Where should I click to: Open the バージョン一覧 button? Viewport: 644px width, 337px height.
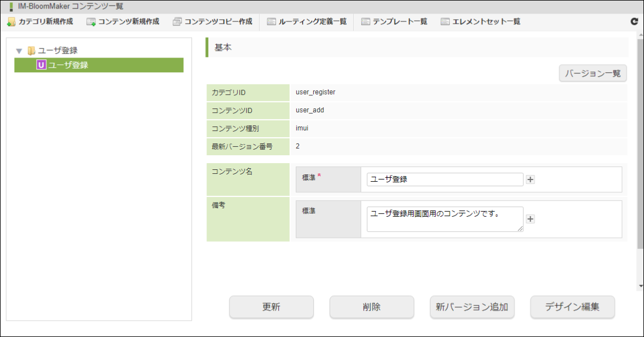[x=593, y=73]
